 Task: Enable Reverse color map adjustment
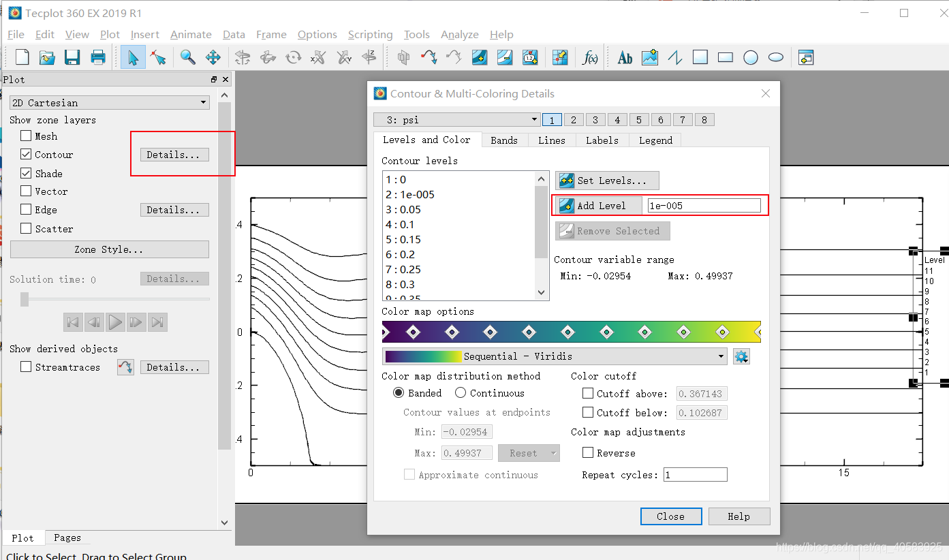[588, 453]
